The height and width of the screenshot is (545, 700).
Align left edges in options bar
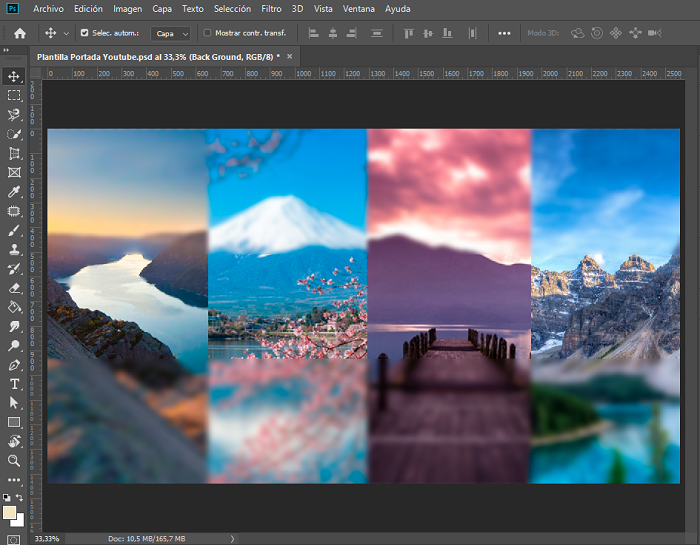tap(314, 33)
